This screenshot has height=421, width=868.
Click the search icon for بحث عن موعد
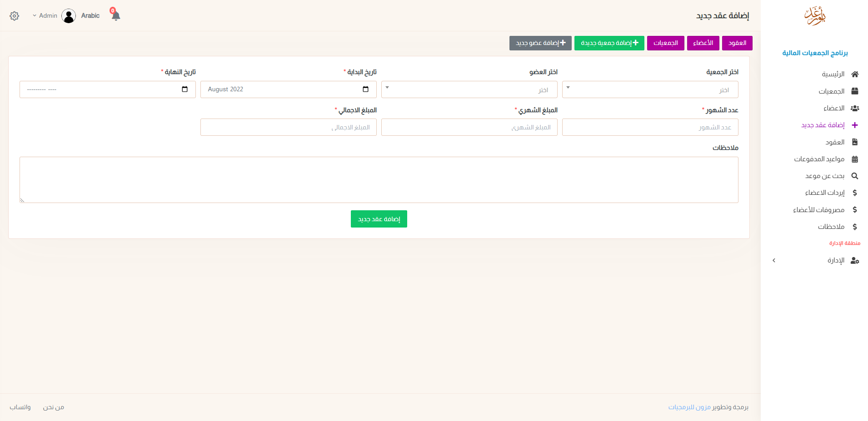click(x=855, y=176)
